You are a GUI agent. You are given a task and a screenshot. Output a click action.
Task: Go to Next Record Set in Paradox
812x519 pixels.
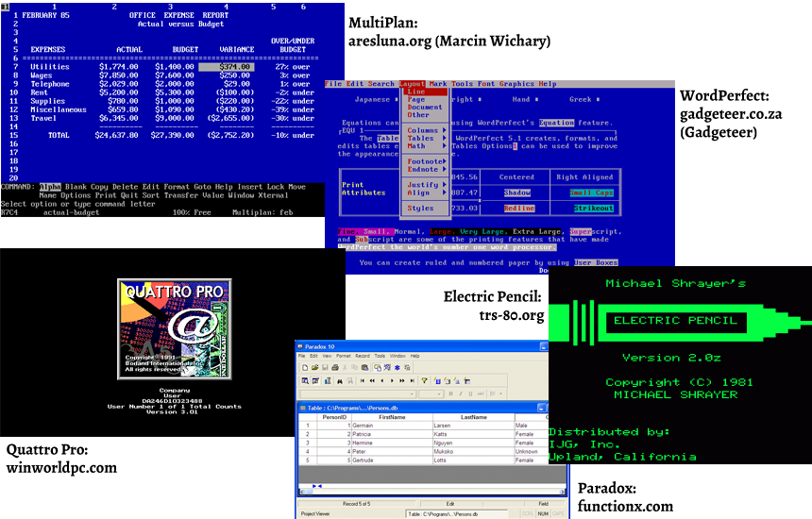tap(402, 380)
